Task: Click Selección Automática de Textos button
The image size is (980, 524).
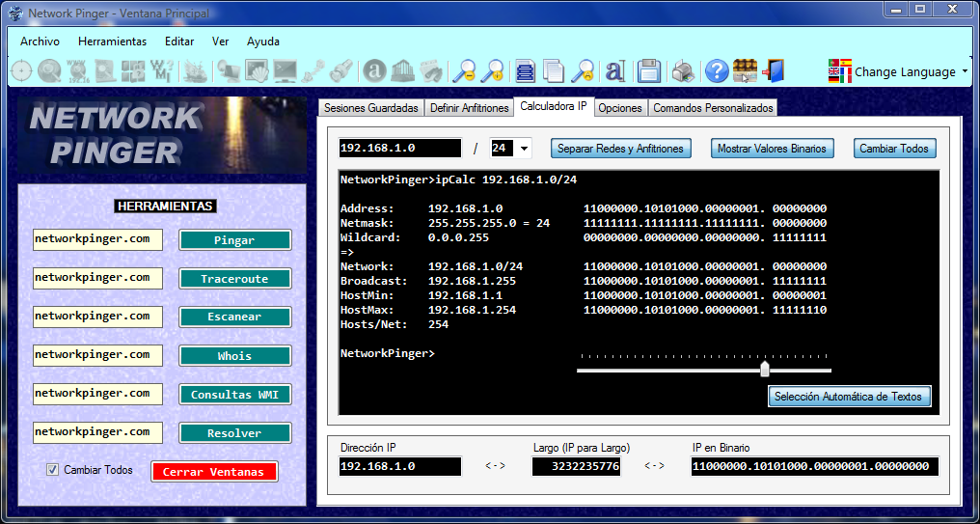Action: [x=849, y=396]
